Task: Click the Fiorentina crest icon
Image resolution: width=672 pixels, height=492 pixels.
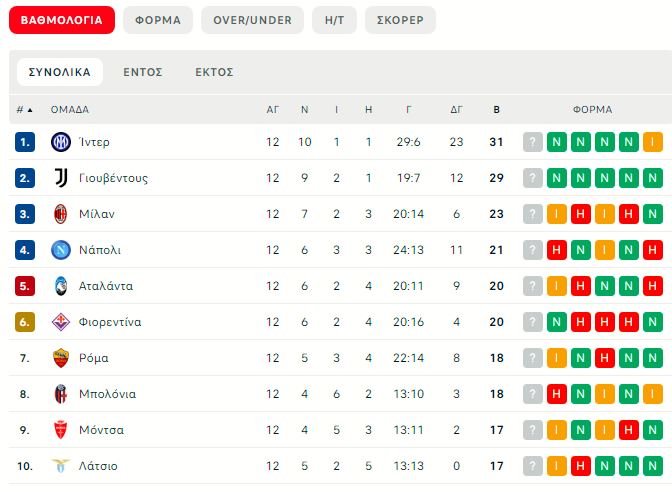Action: pyautogui.click(x=61, y=322)
